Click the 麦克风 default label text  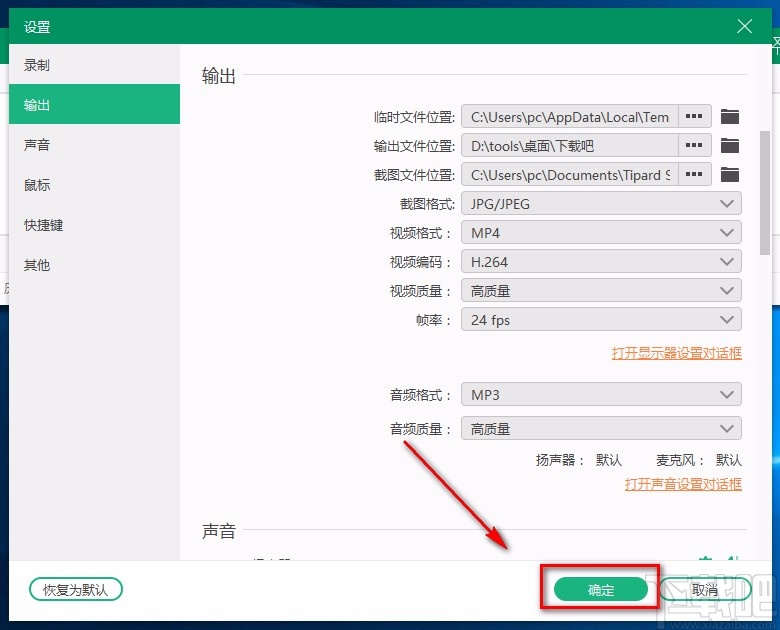[x=698, y=460]
